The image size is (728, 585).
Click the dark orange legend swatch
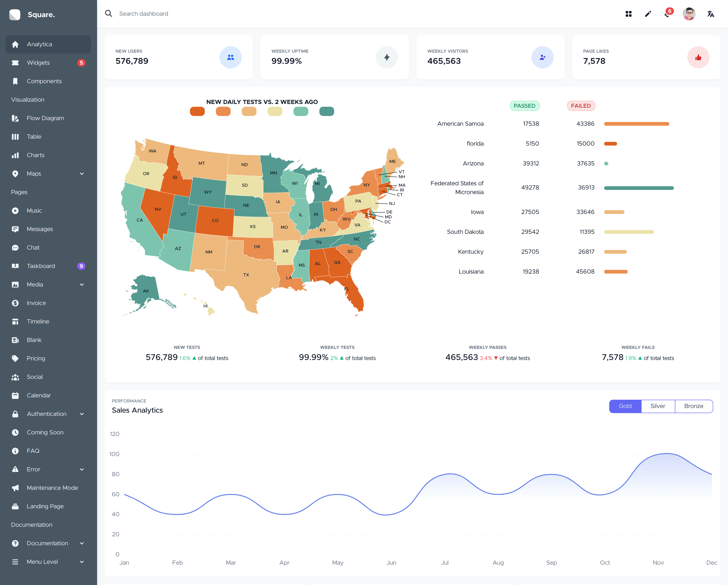click(x=197, y=111)
